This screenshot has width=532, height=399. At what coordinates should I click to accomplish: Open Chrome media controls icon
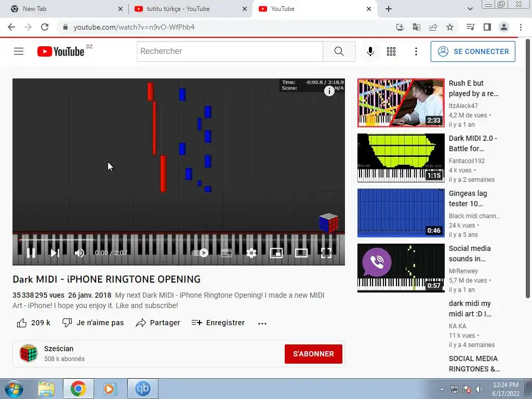(x=470, y=27)
